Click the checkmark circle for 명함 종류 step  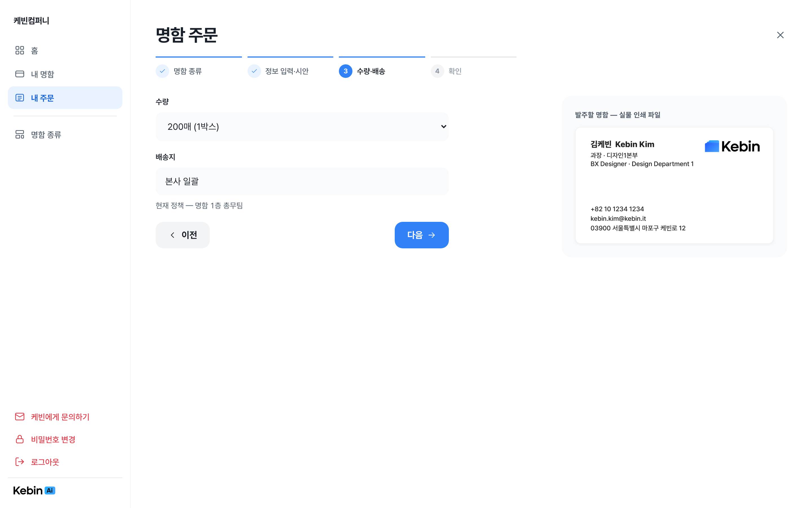click(162, 71)
